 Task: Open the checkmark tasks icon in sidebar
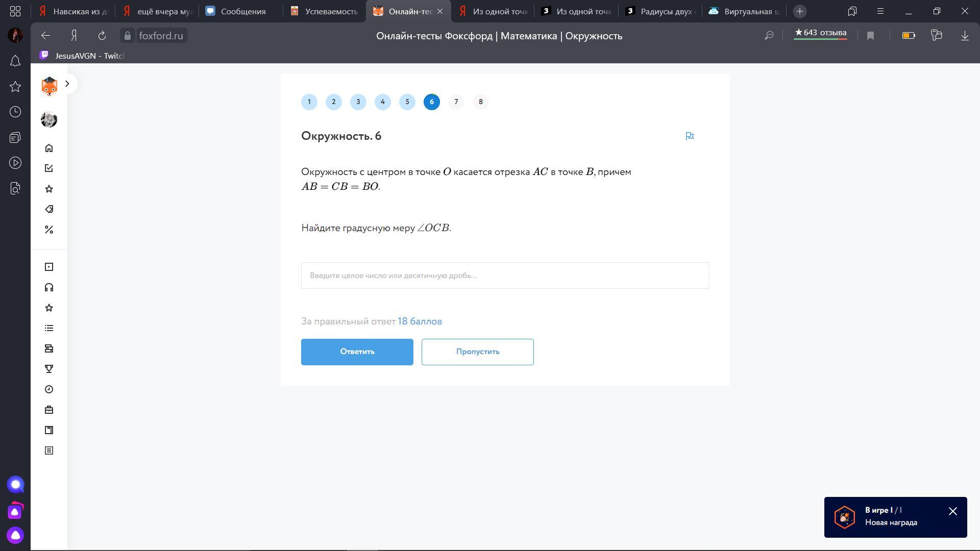point(49,168)
